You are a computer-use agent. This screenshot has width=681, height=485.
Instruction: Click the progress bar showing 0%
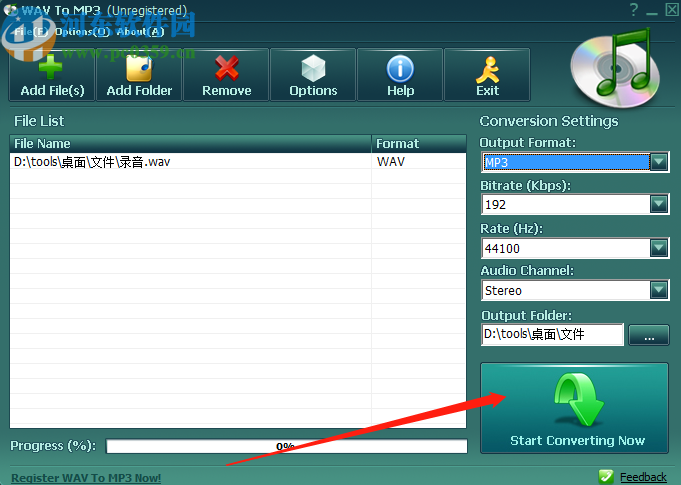tap(287, 446)
